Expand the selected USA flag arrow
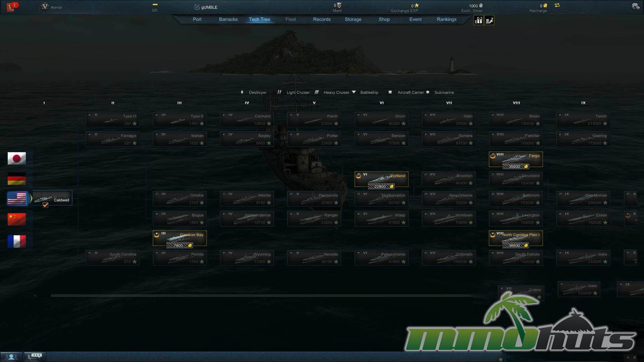The image size is (644, 362). pyautogui.click(x=31, y=198)
